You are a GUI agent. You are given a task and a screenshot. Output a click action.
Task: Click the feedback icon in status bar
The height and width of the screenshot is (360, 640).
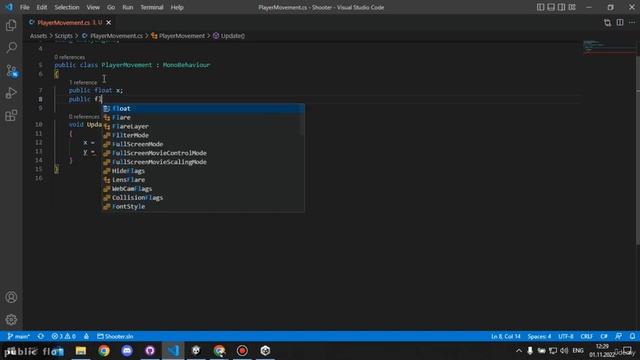(619, 336)
